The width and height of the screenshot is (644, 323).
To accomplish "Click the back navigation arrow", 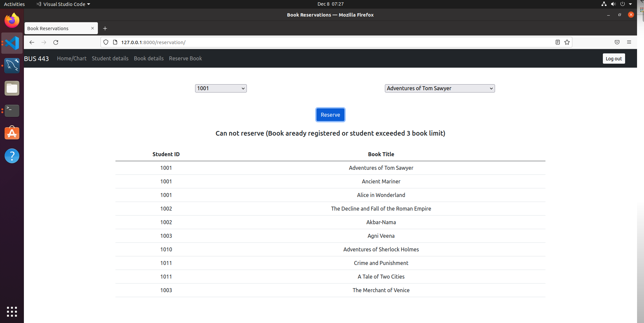I will [32, 42].
